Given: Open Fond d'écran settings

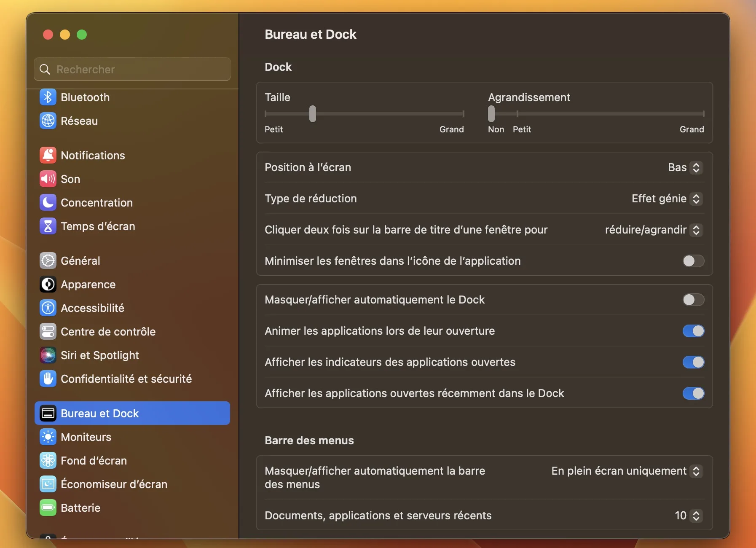Looking at the screenshot, I should (x=94, y=461).
